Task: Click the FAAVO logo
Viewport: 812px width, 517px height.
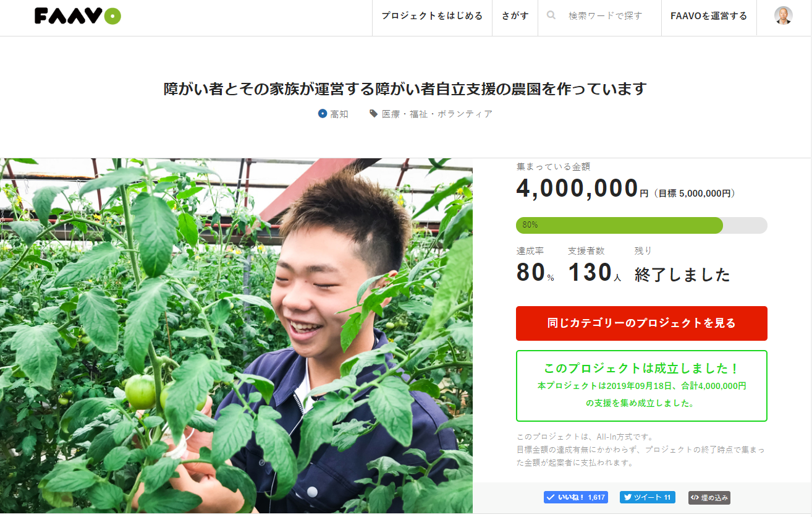Action: 78,16
